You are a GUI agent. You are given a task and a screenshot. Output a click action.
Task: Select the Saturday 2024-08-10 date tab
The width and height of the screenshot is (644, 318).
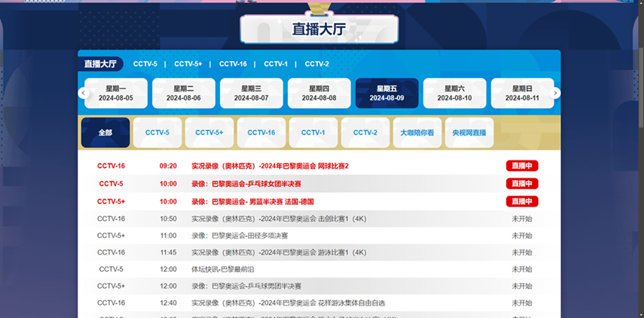pyautogui.click(x=454, y=94)
